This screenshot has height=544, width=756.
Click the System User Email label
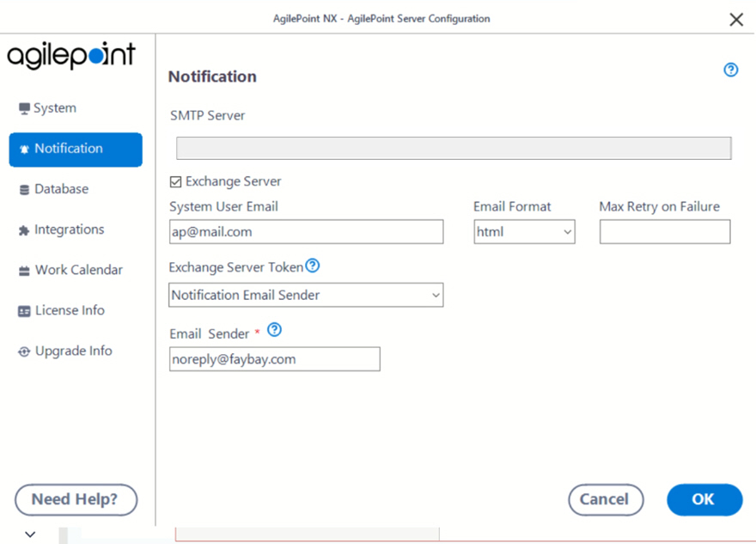point(223,207)
